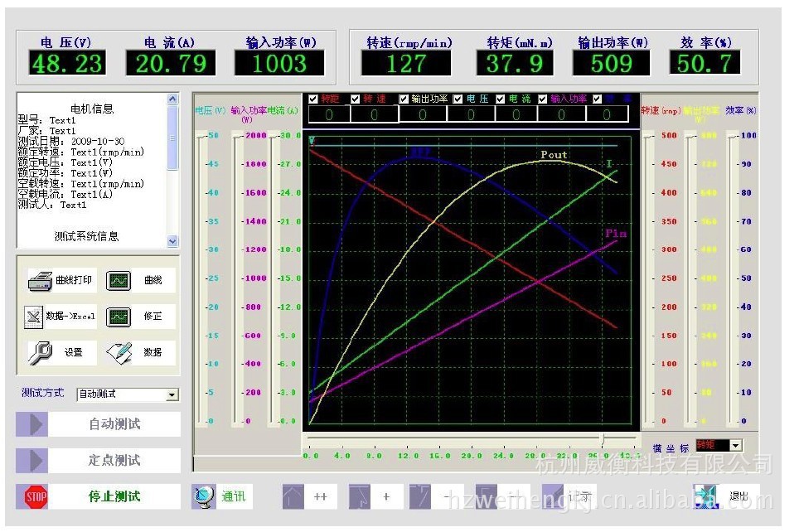Viewport: 799px width, 532px height.
Task: Click the torque readout 37.9
Action: pyautogui.click(x=514, y=63)
